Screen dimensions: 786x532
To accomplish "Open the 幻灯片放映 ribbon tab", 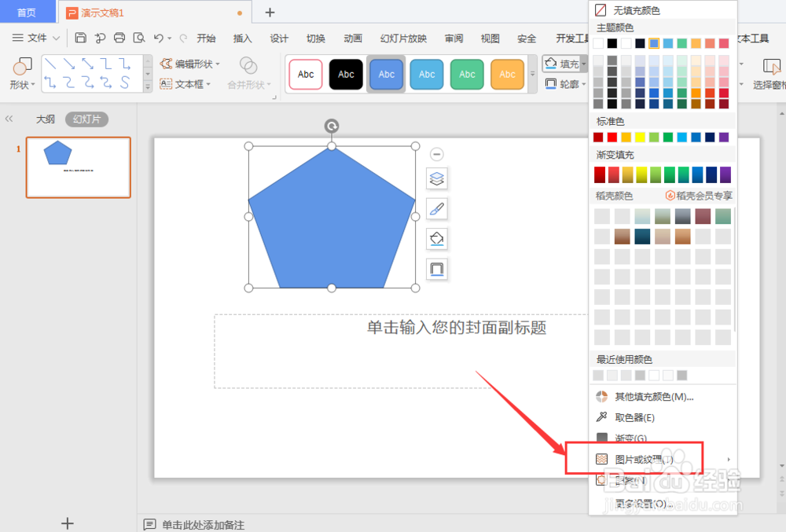I will pyautogui.click(x=403, y=39).
